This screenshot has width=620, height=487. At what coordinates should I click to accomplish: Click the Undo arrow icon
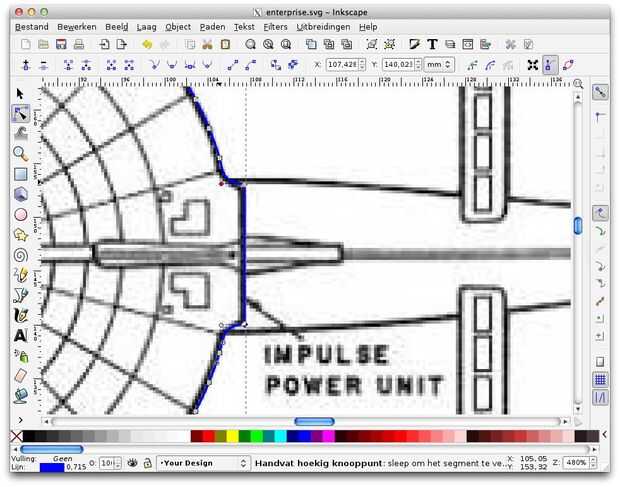pyautogui.click(x=147, y=44)
